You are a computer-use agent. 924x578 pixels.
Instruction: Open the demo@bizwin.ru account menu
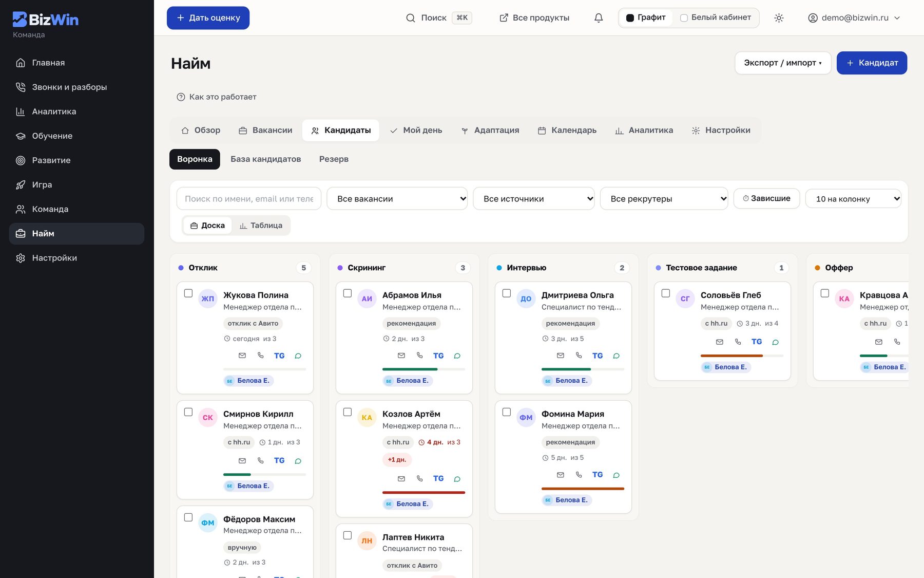point(854,18)
